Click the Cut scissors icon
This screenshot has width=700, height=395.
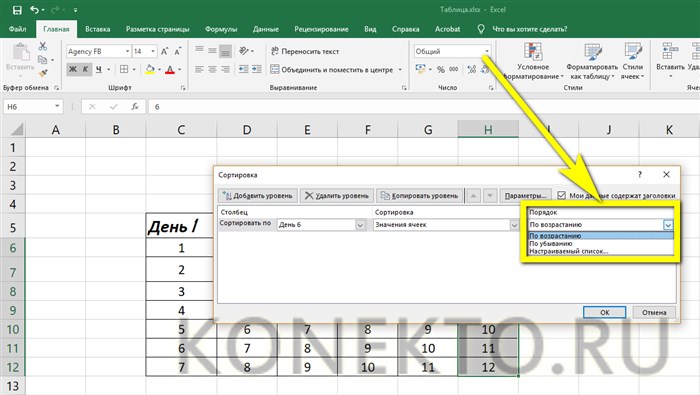coord(42,46)
